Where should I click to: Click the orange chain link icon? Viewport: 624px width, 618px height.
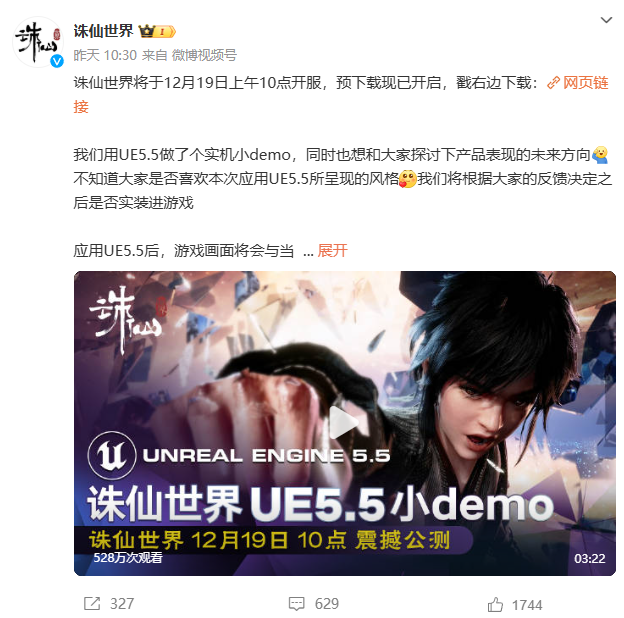[553, 83]
